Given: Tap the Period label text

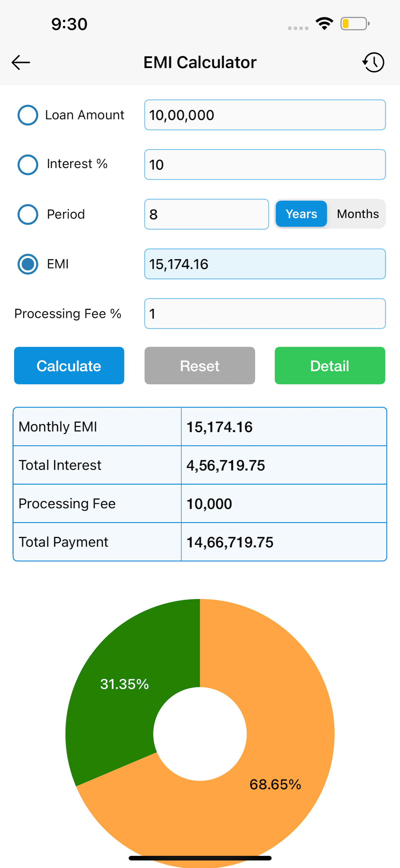Looking at the screenshot, I should (x=66, y=214).
